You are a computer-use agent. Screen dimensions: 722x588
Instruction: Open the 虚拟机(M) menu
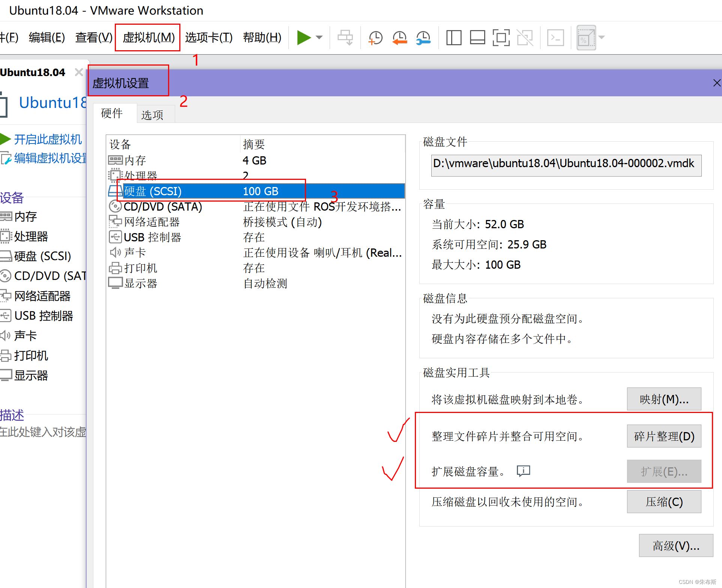pos(149,37)
